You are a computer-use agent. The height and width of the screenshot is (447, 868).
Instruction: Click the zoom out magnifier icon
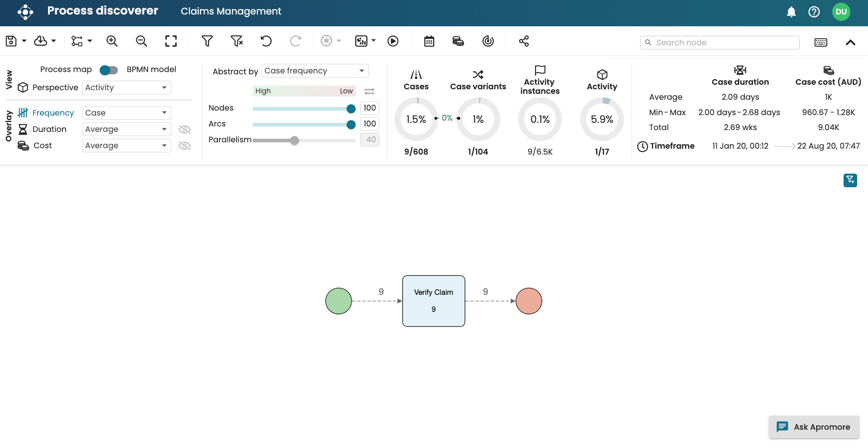coord(141,41)
